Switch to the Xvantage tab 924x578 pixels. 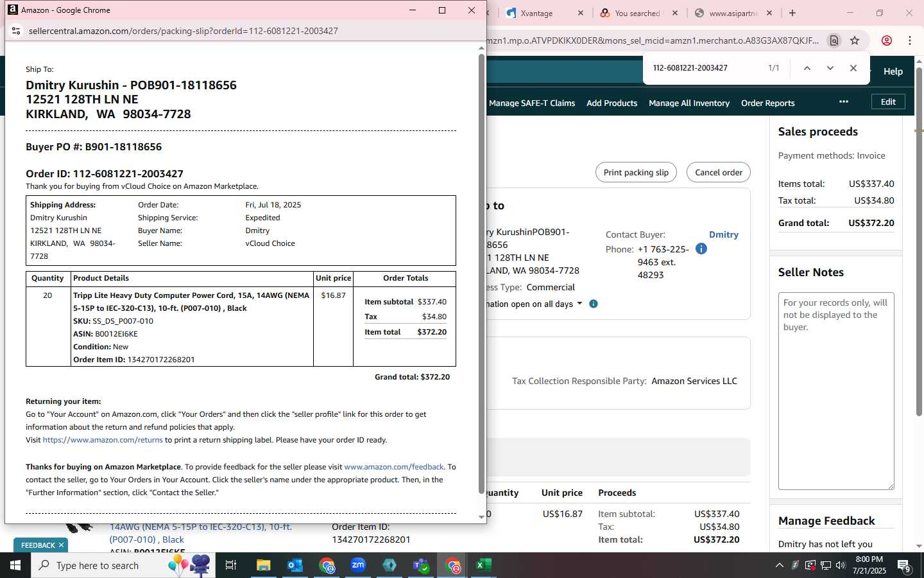pos(536,13)
